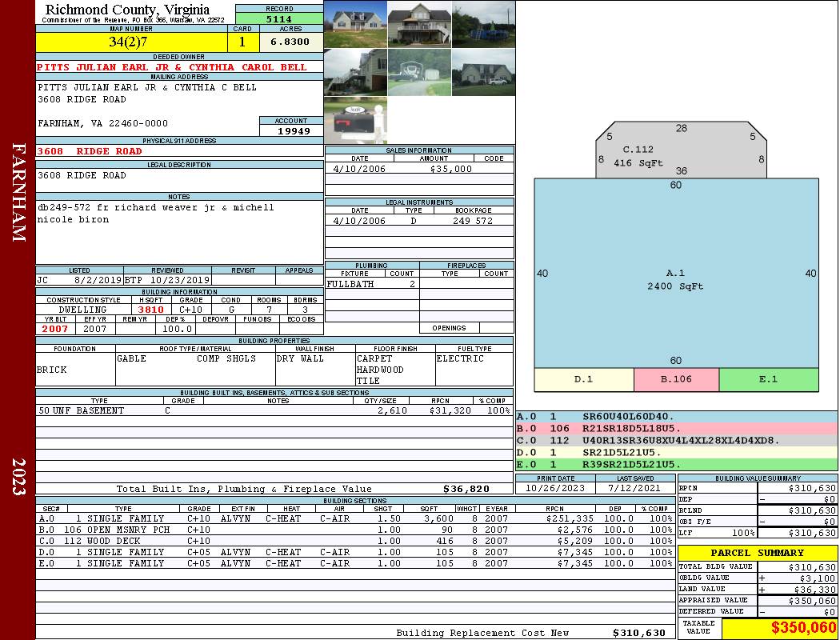
Task: Click the yellow PARCEL SUMMARY header
Action: pos(758,553)
